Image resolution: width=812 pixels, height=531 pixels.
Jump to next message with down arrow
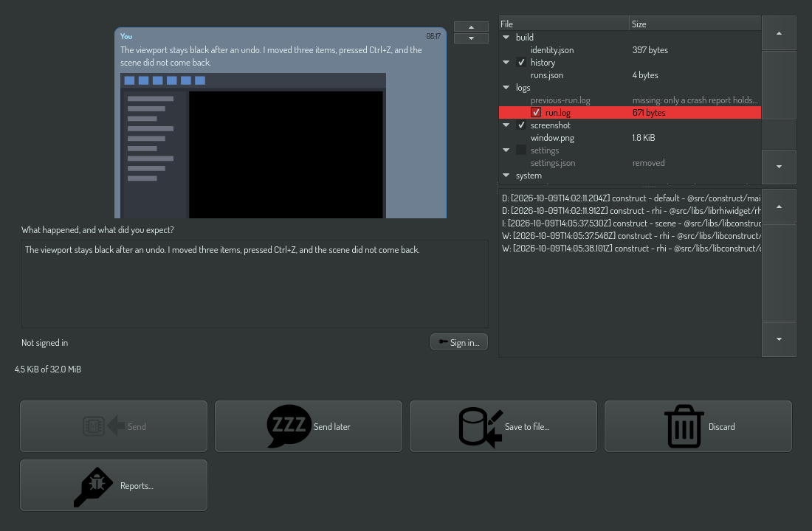point(471,38)
